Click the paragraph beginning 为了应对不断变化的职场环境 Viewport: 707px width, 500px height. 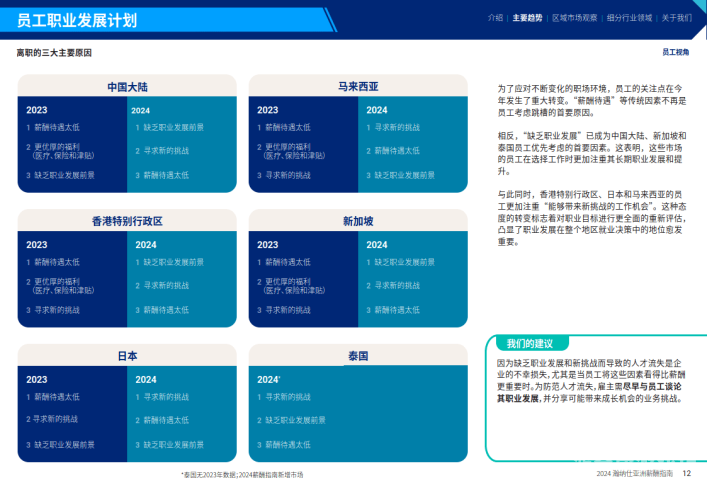592,101
